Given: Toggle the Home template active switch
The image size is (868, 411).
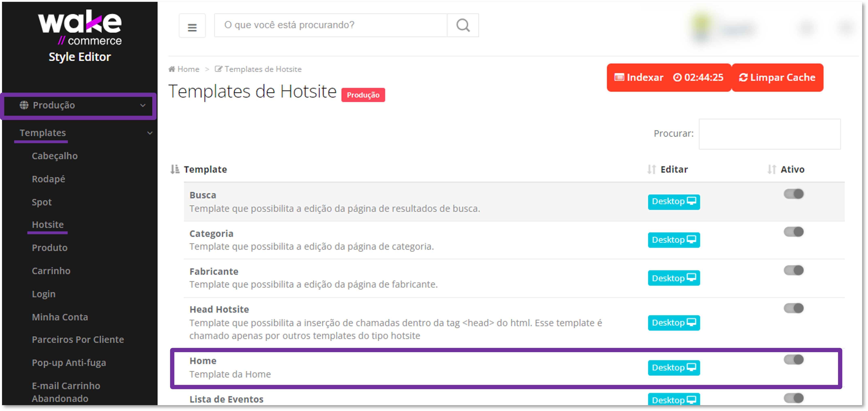Looking at the screenshot, I should click(x=793, y=360).
